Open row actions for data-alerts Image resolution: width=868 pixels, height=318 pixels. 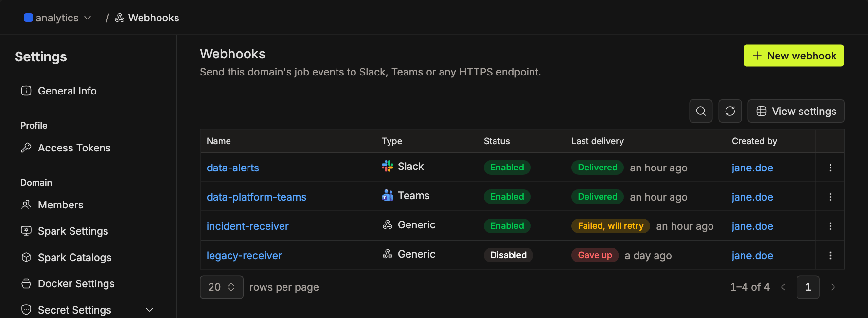tap(830, 168)
